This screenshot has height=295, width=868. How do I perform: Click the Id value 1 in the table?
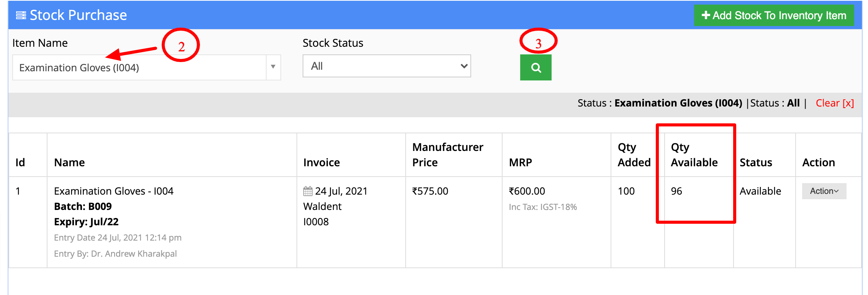tap(18, 191)
